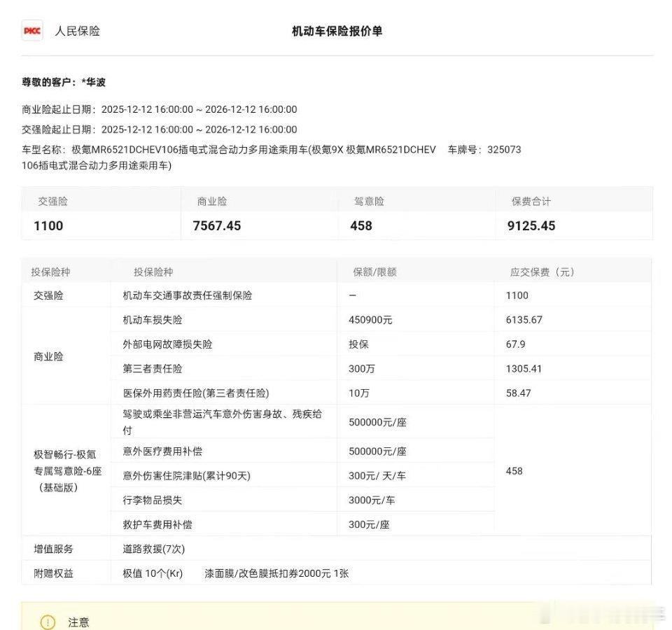
Task: Click the 意外医疗费用补偿 row label
Action: pos(162,451)
